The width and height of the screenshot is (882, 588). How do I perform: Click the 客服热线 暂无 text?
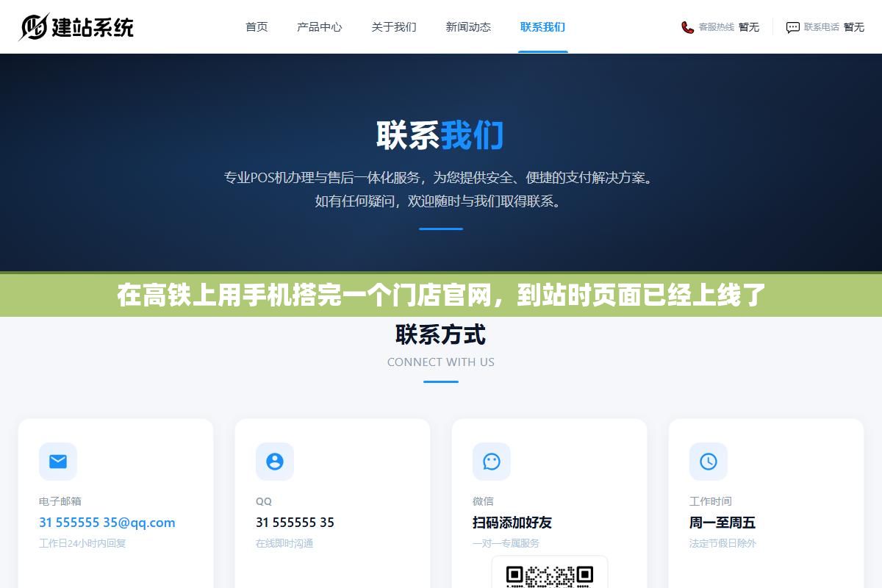click(728, 27)
